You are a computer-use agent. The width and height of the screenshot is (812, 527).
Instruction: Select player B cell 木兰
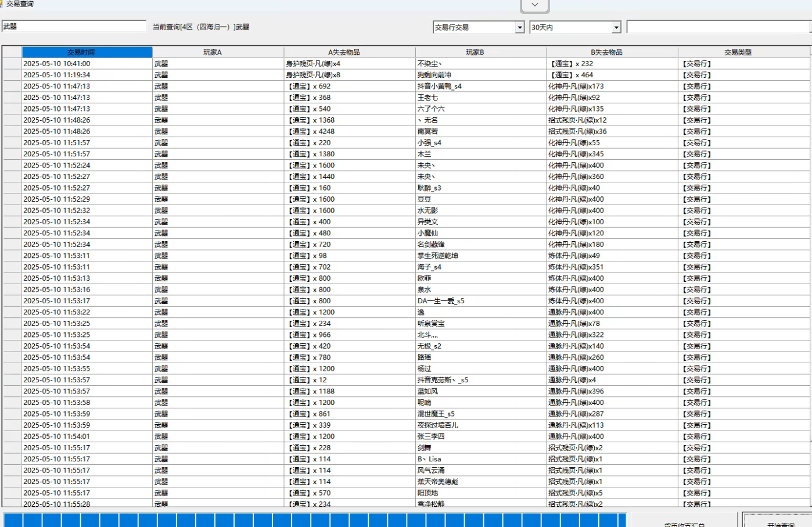pos(481,154)
